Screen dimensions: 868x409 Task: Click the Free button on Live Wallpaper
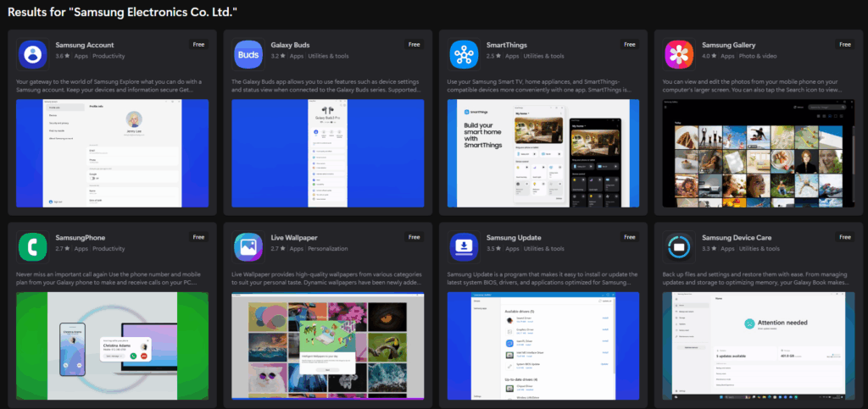[x=414, y=237]
